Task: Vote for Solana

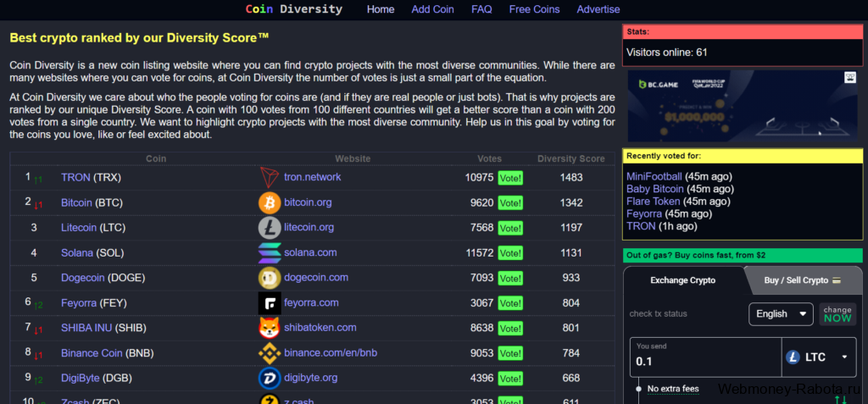Action: 510,253
